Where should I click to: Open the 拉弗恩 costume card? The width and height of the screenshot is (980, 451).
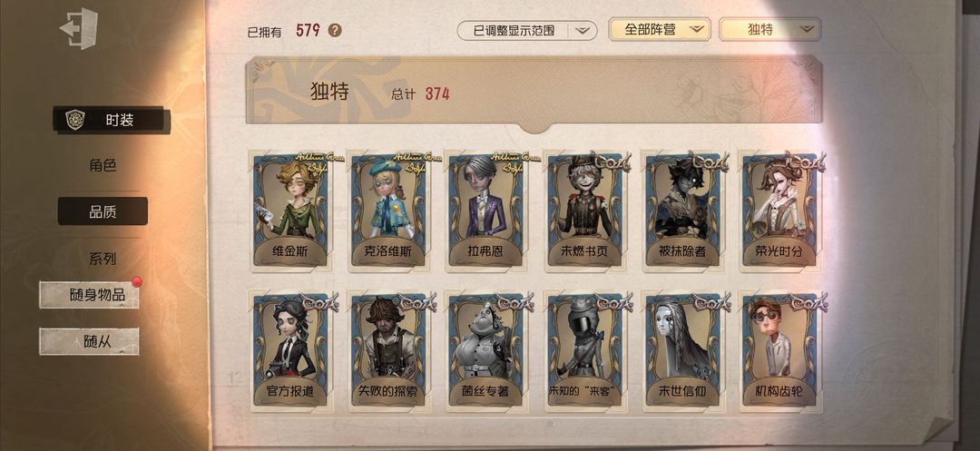pos(486,211)
